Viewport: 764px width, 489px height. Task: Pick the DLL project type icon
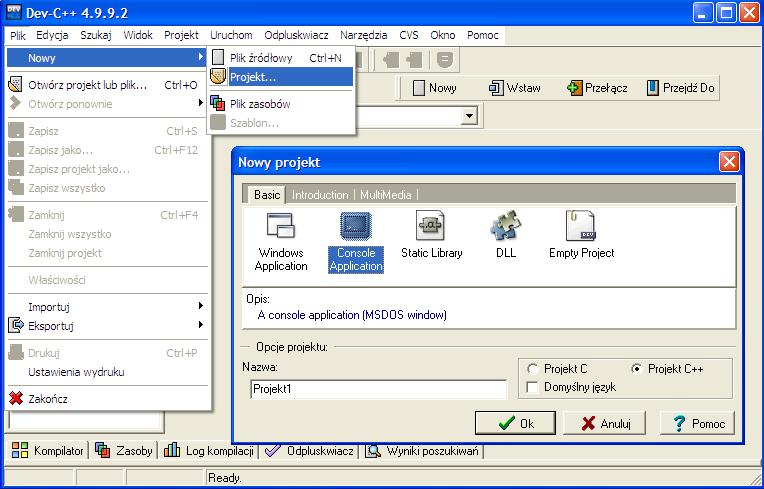506,226
